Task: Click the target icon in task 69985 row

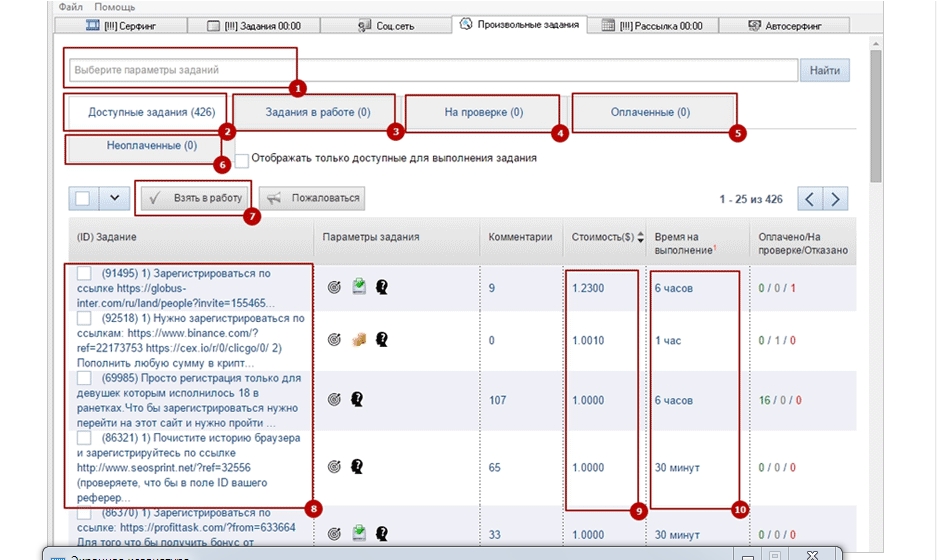Action: pyautogui.click(x=334, y=399)
